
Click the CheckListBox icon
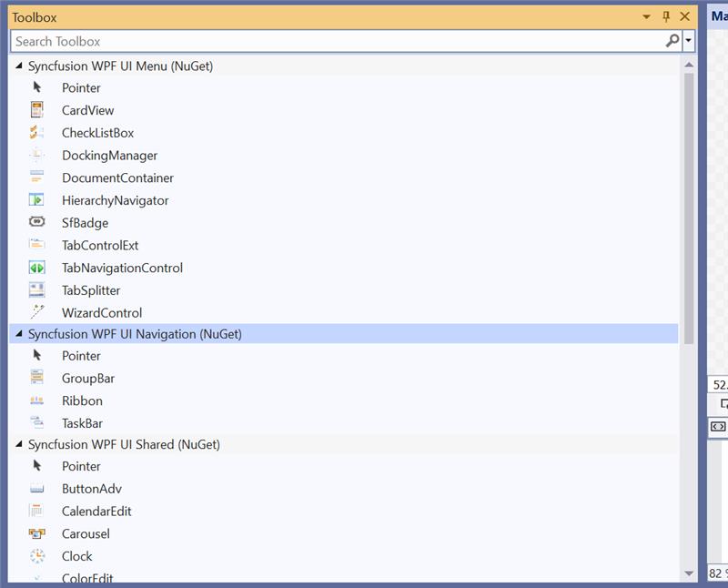coord(37,133)
